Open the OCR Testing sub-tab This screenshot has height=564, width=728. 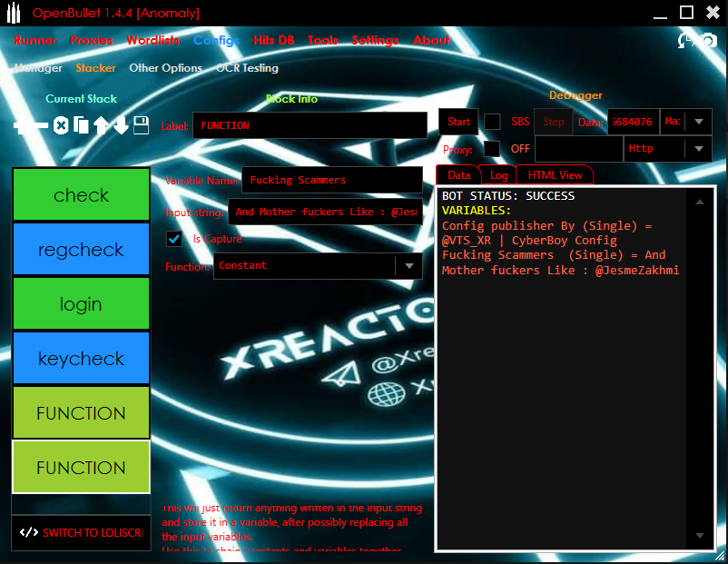(247, 68)
